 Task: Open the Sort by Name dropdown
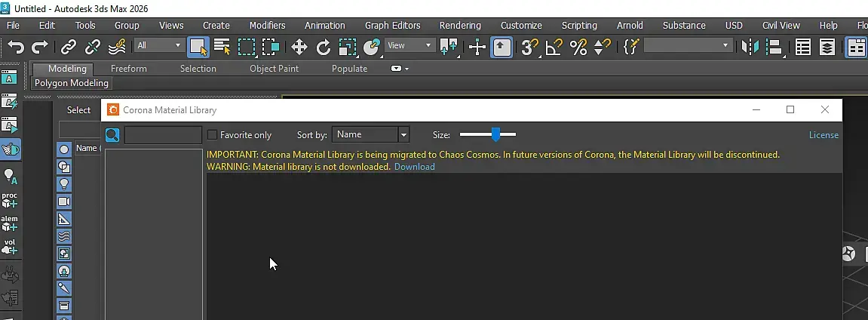point(370,134)
